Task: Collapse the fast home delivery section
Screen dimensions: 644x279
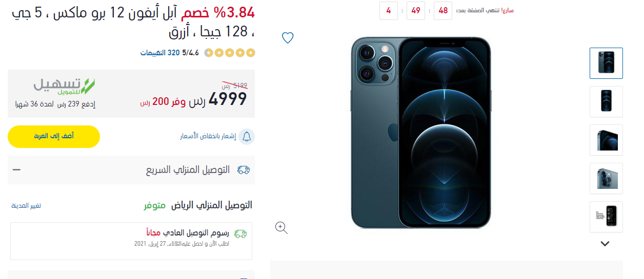Action: click(16, 169)
